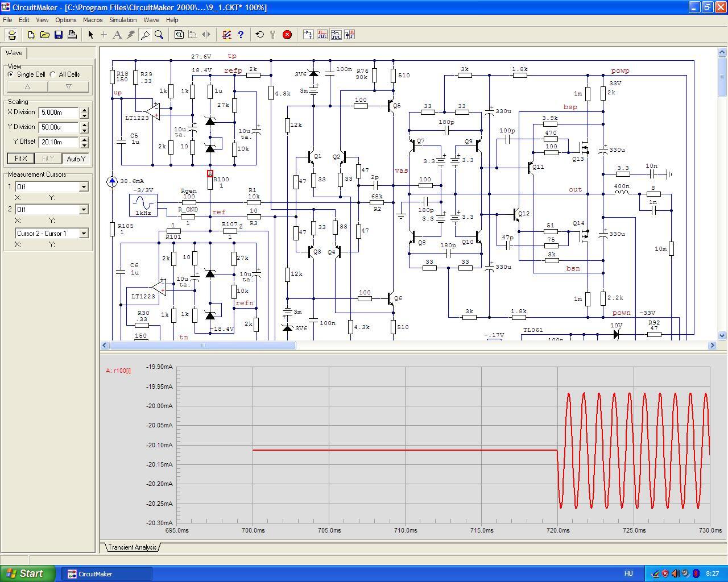The image size is (728, 582).
Task: Click the X Division input field
Action: tap(59, 113)
